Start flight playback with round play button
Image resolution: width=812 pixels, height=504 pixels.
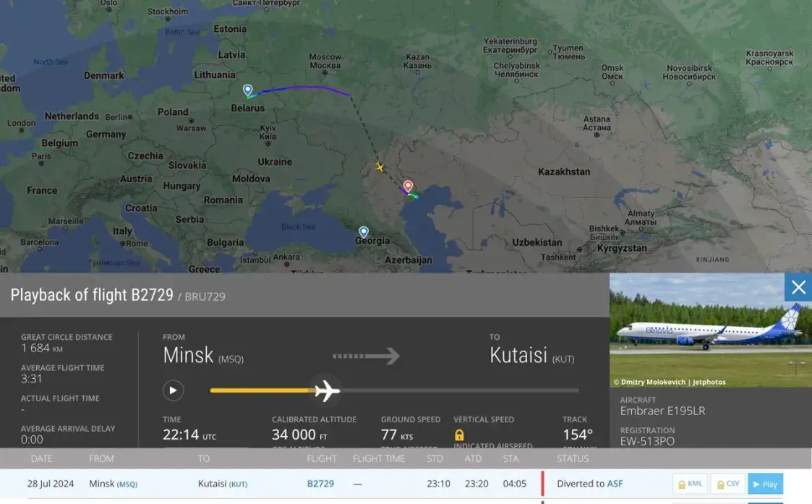(x=173, y=390)
